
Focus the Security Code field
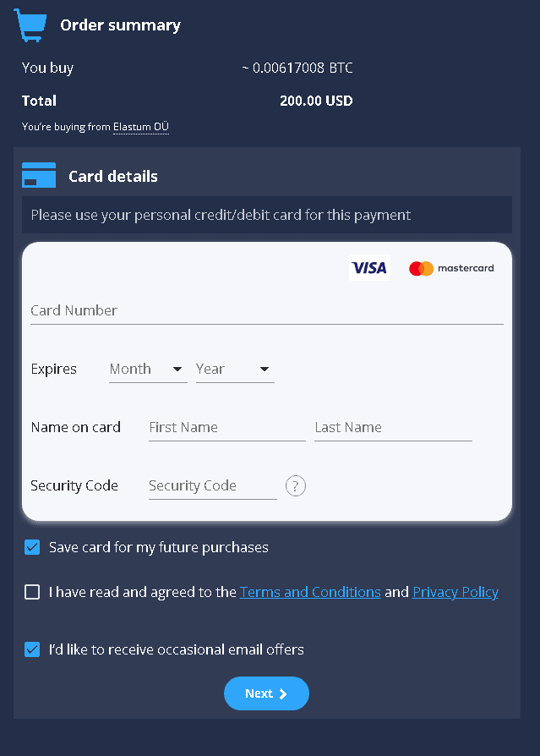212,486
